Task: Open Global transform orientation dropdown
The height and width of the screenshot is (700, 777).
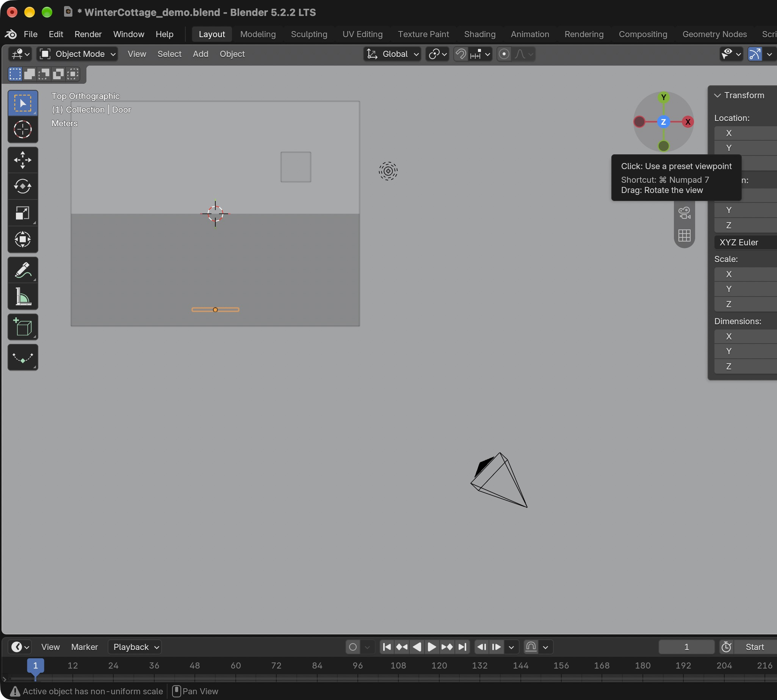Action: point(392,54)
